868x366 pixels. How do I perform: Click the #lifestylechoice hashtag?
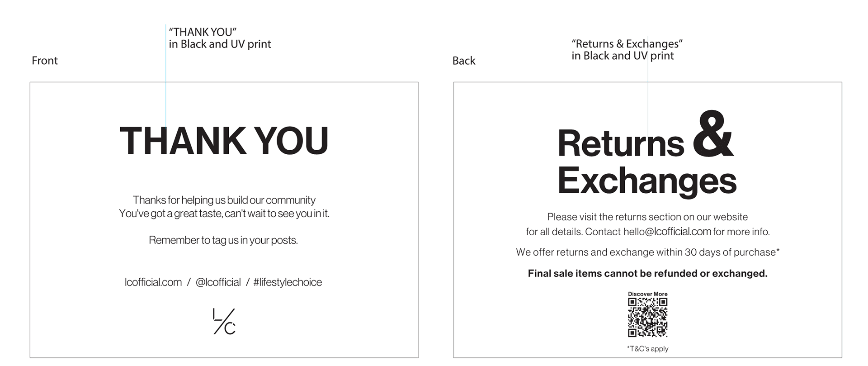point(288,282)
